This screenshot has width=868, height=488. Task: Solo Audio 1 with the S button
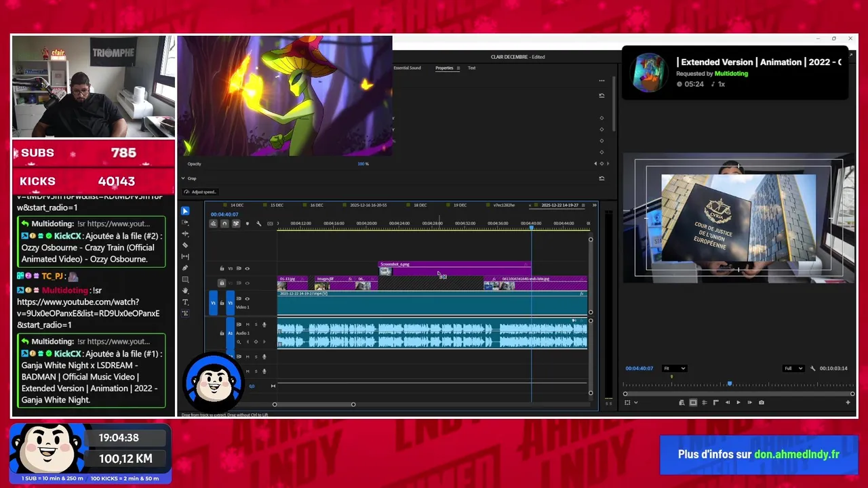coord(256,325)
